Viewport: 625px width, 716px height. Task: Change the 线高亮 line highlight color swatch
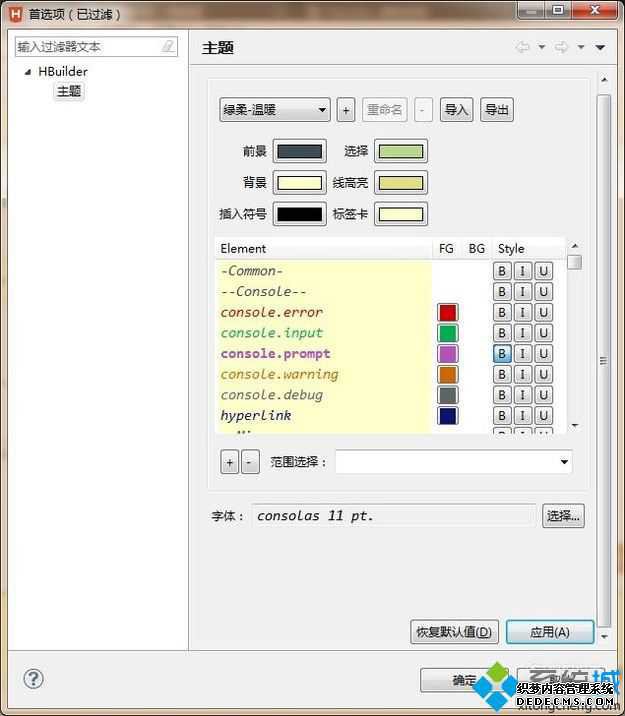pyautogui.click(x=401, y=183)
